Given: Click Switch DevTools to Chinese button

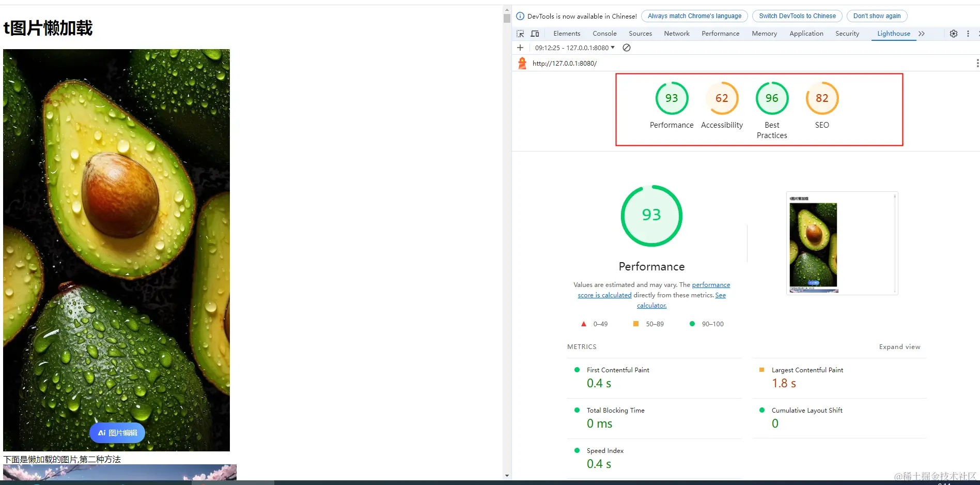Looking at the screenshot, I should (x=797, y=16).
